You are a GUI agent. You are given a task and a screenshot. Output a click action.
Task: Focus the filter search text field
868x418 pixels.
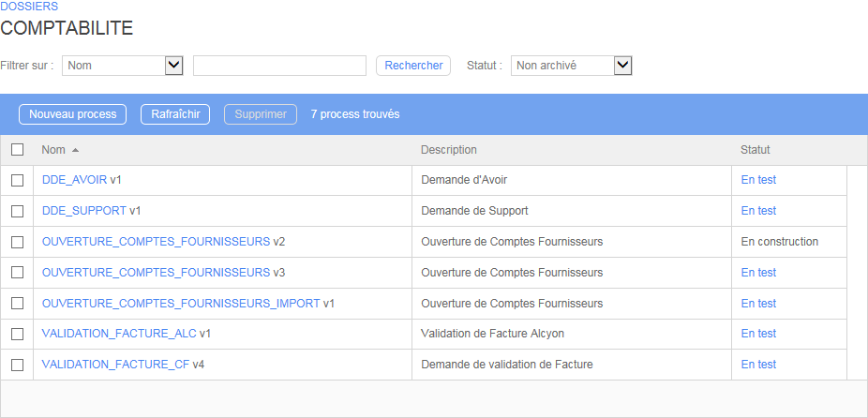pyautogui.click(x=279, y=65)
